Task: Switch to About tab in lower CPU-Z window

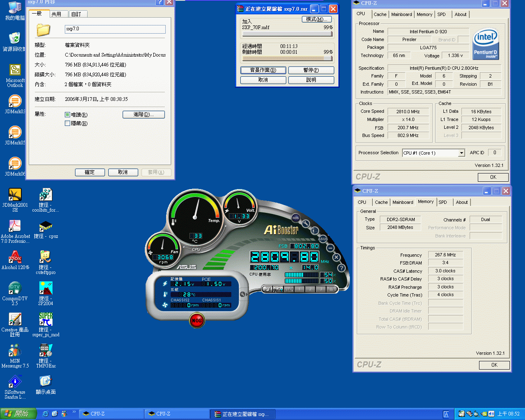Action: point(462,202)
